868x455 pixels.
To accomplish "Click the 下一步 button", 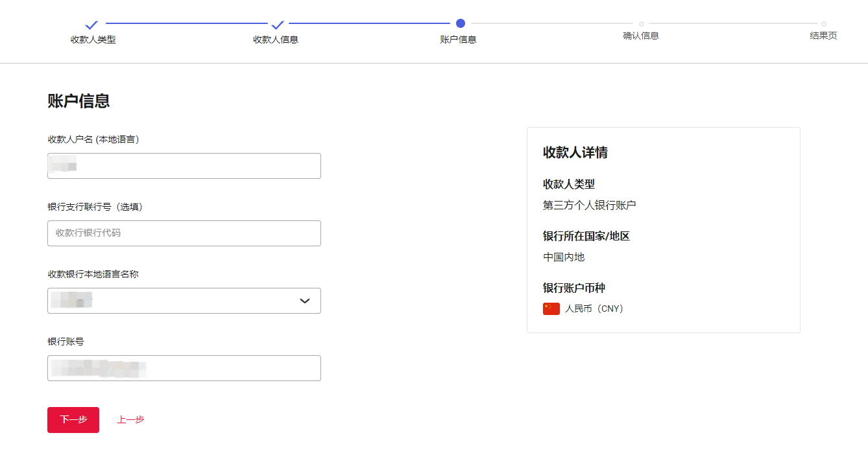I will click(73, 419).
